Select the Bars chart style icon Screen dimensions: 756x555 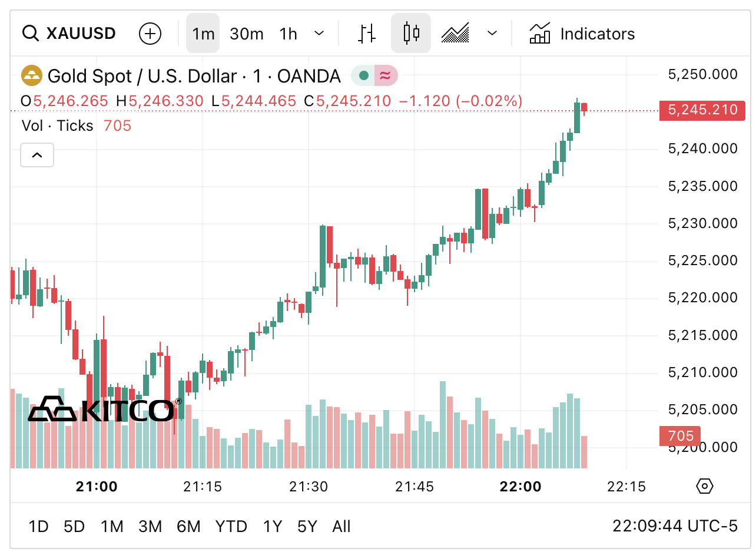pyautogui.click(x=367, y=34)
